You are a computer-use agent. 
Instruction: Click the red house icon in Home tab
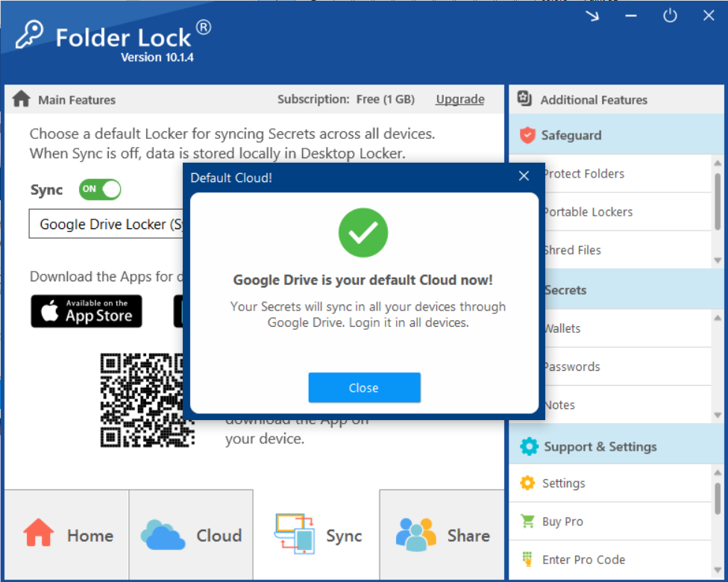pos(39,533)
